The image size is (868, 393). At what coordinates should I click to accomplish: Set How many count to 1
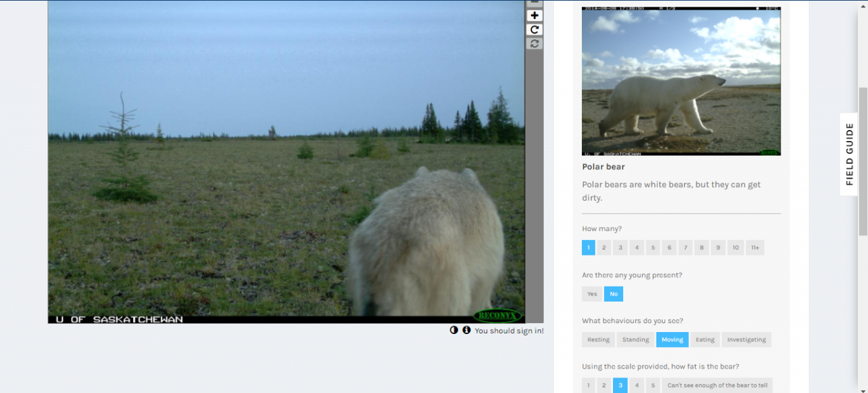point(588,247)
